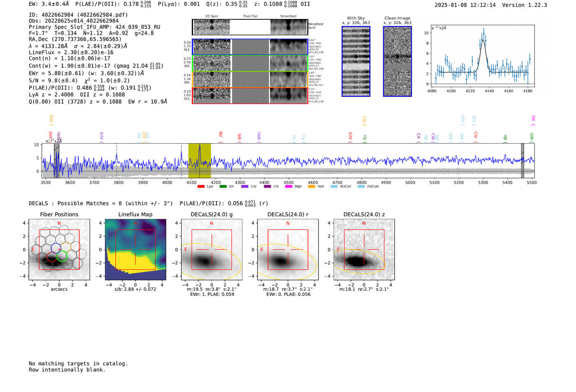Click the green Hβ line label near 5400

pyautogui.click(x=506, y=138)
